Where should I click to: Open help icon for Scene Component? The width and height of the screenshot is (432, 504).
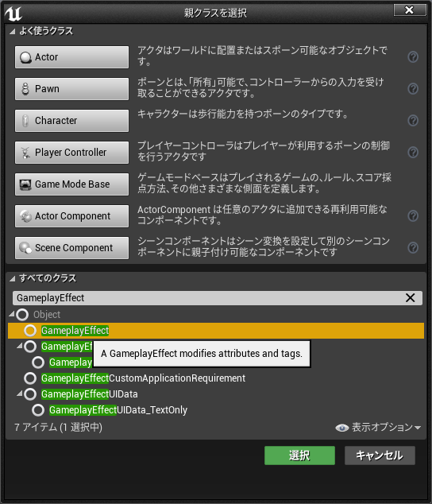pos(413,247)
